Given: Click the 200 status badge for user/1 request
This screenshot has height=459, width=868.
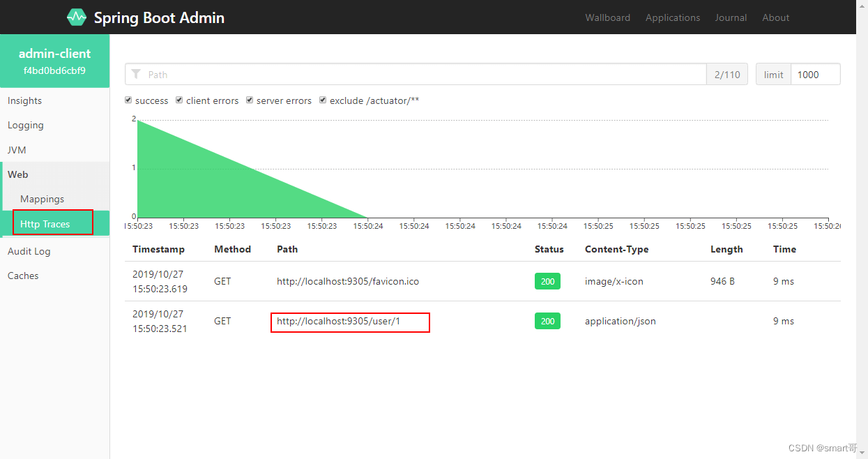Looking at the screenshot, I should coord(547,321).
